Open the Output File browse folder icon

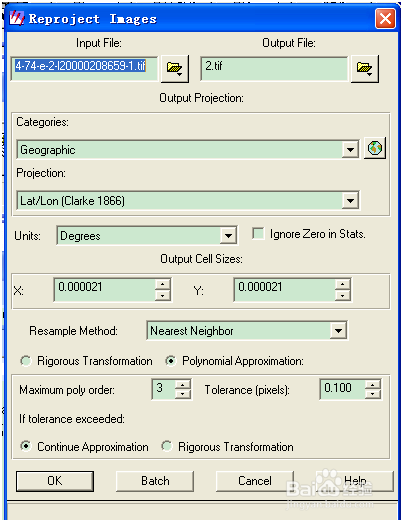coord(364,68)
